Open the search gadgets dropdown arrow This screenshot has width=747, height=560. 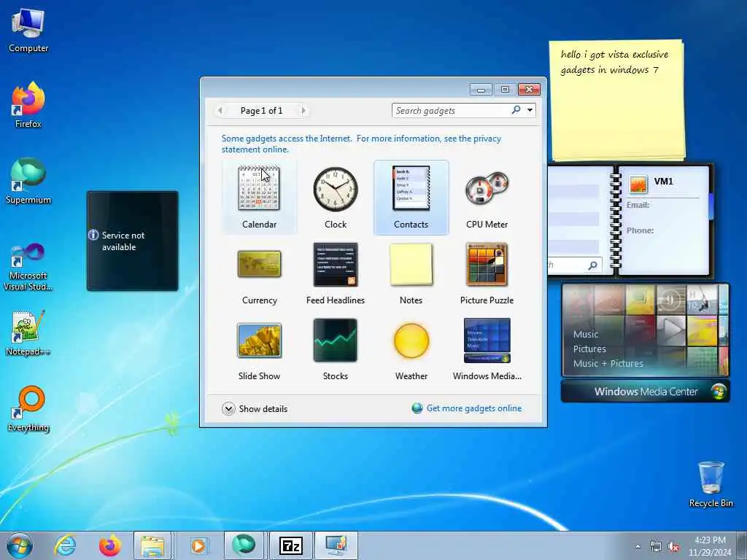[x=530, y=111]
